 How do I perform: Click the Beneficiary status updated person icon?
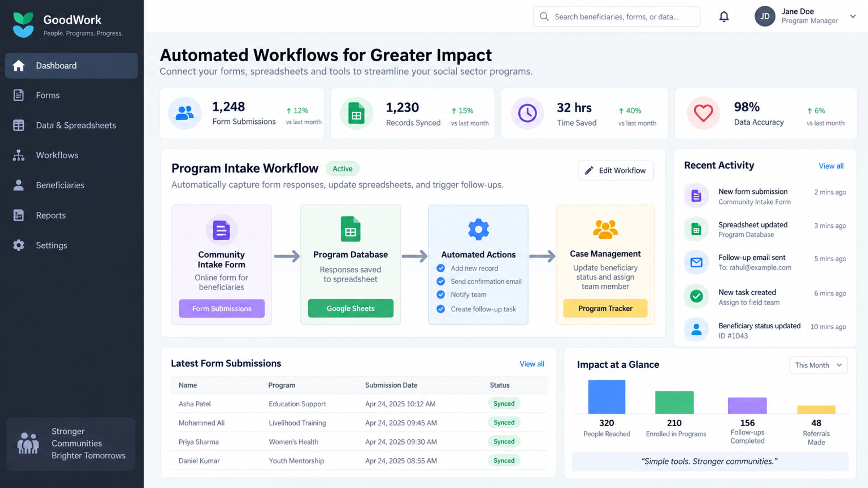pos(696,329)
